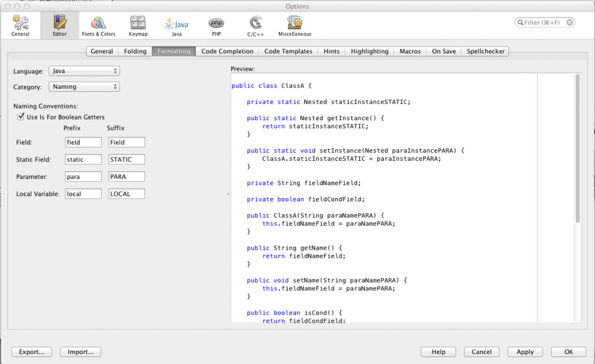Clear the filter using the X button

[x=568, y=22]
